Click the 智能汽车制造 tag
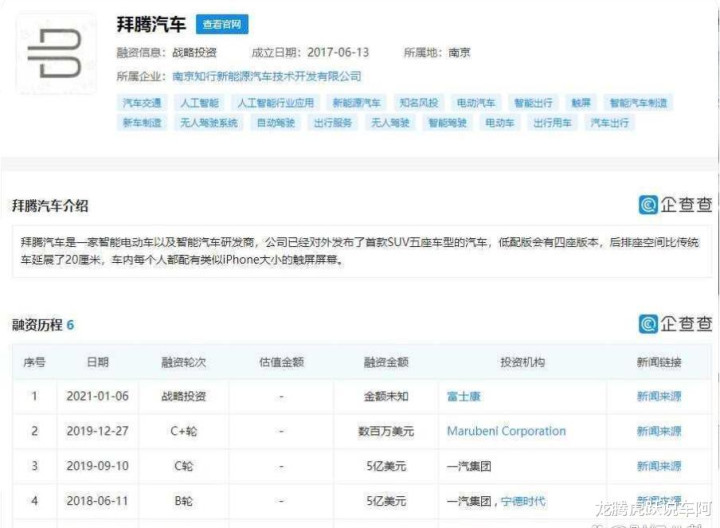 click(x=639, y=103)
